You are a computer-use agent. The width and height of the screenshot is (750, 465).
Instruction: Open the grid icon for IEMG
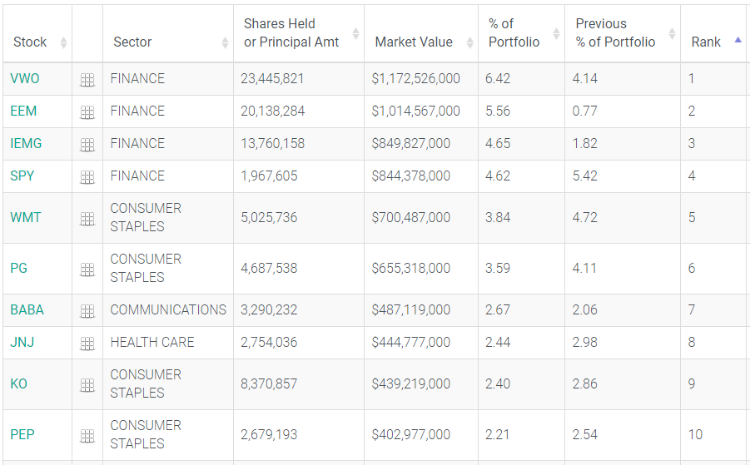pyautogui.click(x=87, y=145)
